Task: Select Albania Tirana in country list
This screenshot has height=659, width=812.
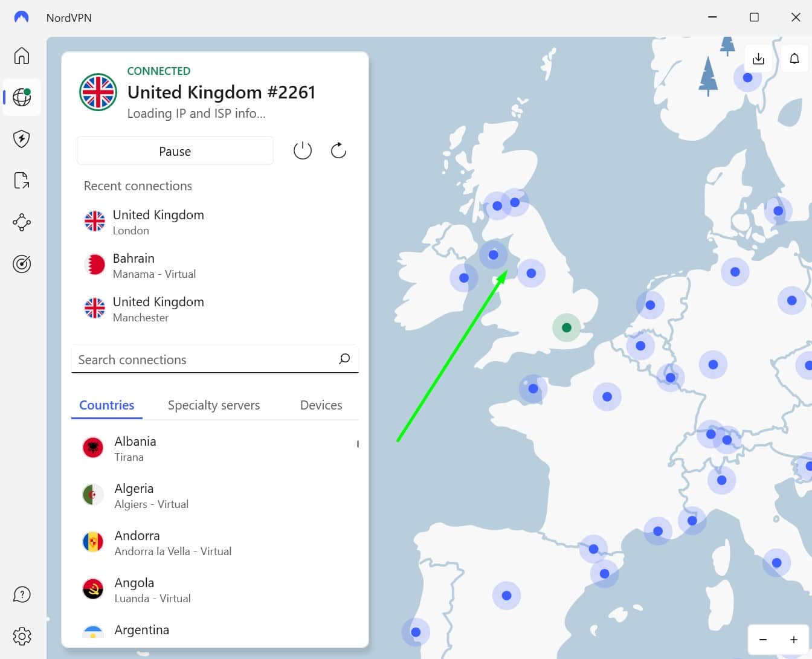Action: [215, 448]
